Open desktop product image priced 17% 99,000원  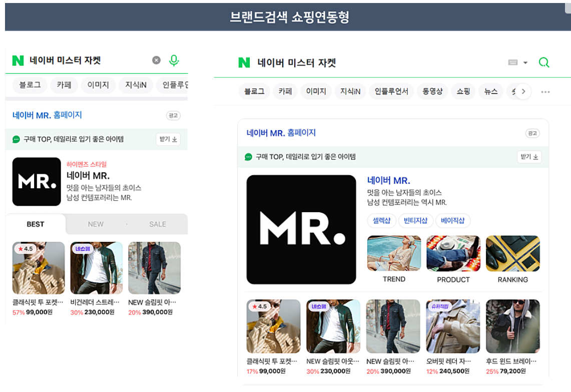273,326
